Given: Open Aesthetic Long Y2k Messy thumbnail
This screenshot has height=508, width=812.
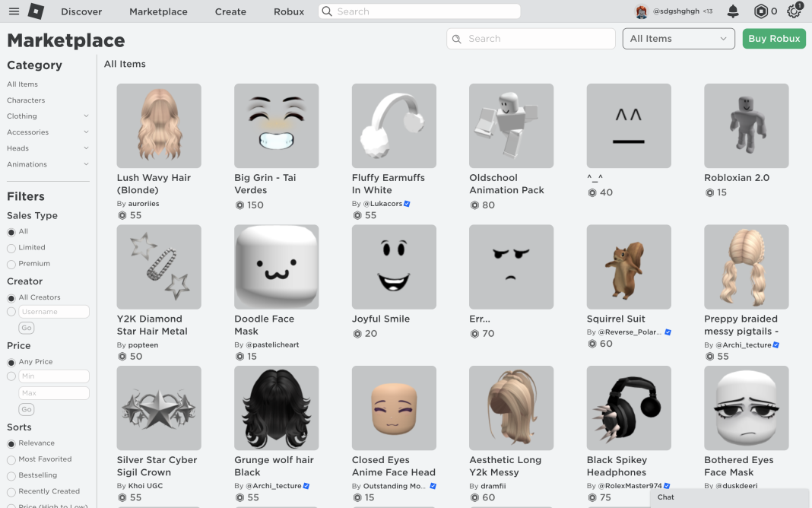Looking at the screenshot, I should coord(511,408).
